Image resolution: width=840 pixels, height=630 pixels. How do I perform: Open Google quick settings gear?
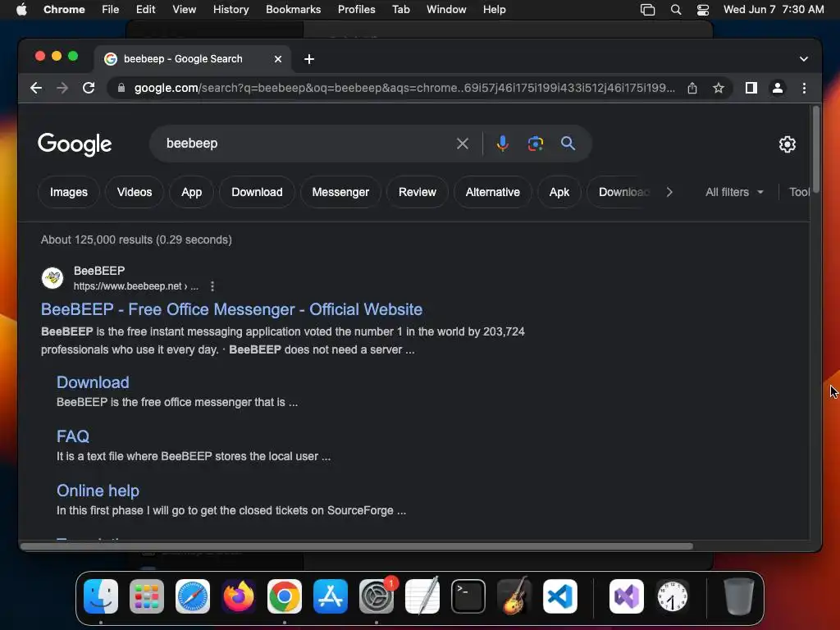pos(787,144)
